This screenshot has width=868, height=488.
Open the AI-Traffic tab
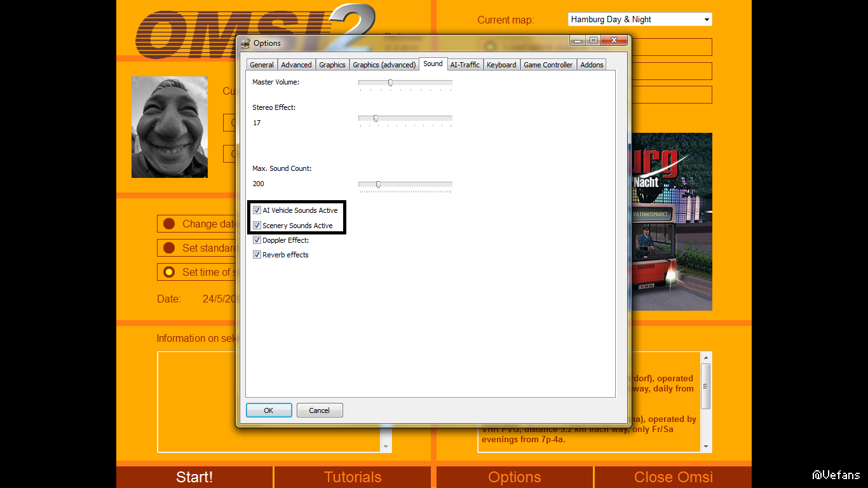pos(465,65)
